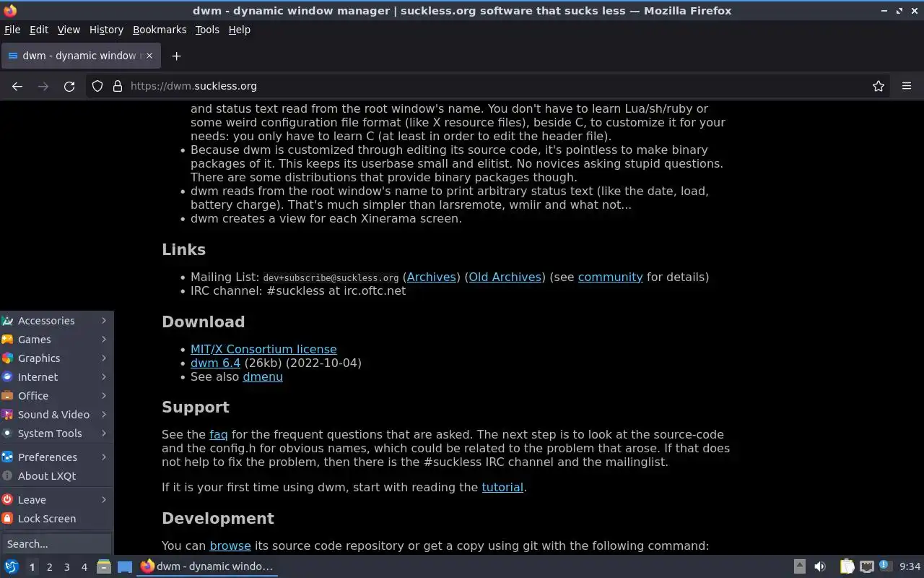924x578 pixels.
Task: Open the History menu
Action: point(106,30)
